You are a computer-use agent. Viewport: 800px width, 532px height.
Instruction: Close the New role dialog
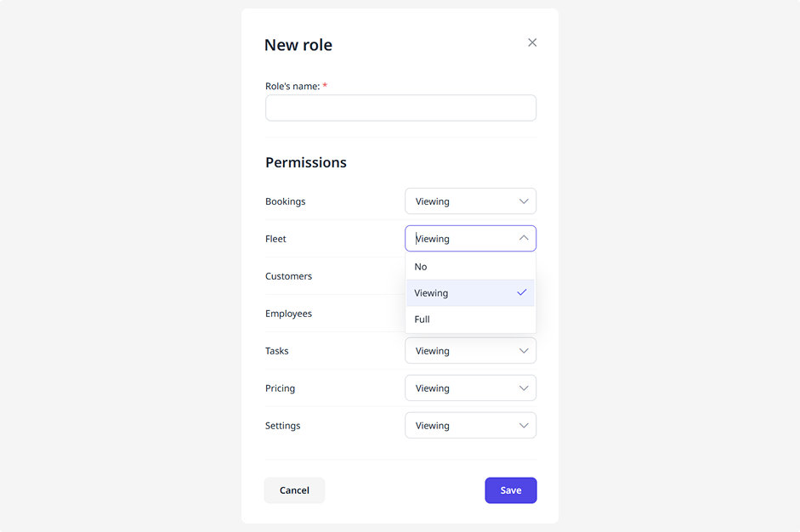(532, 42)
